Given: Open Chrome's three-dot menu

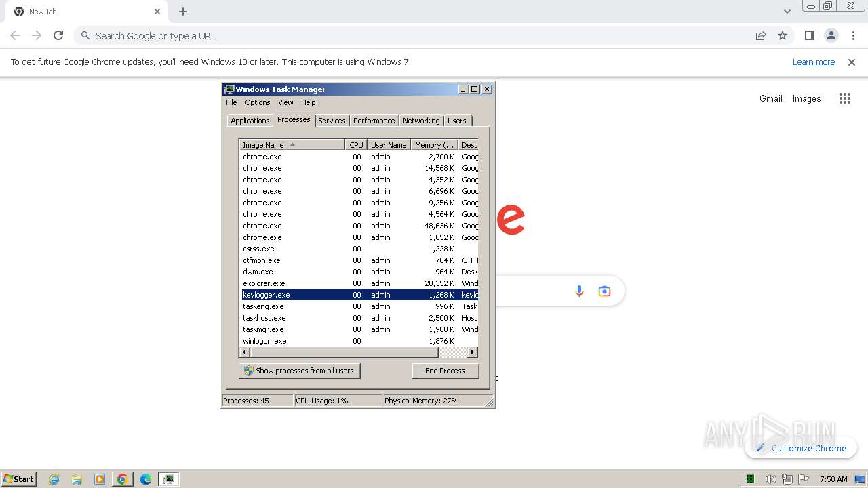Looking at the screenshot, I should 852,35.
